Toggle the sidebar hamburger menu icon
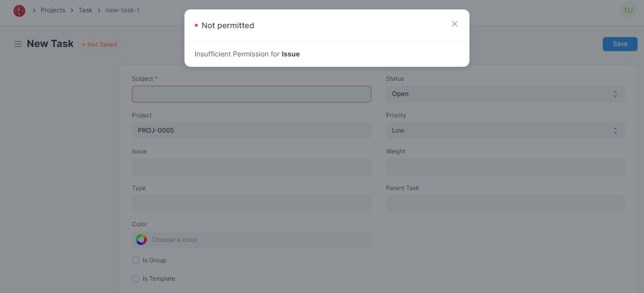 click(18, 44)
